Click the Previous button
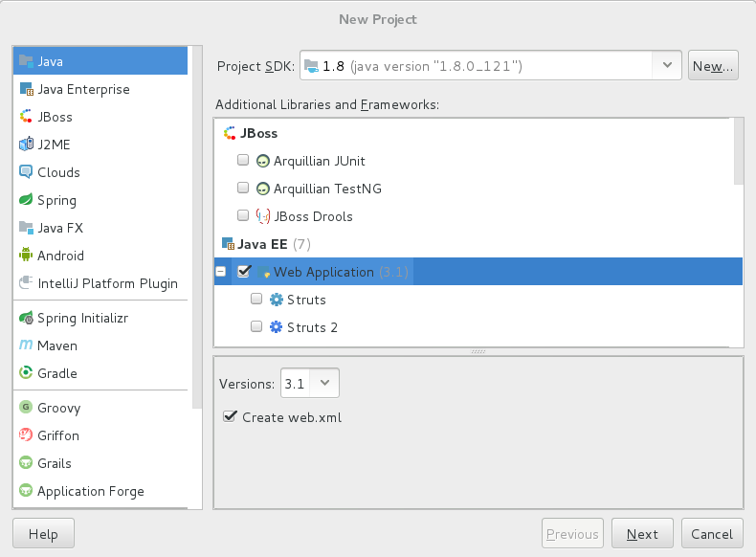The width and height of the screenshot is (756, 557). tap(572, 533)
